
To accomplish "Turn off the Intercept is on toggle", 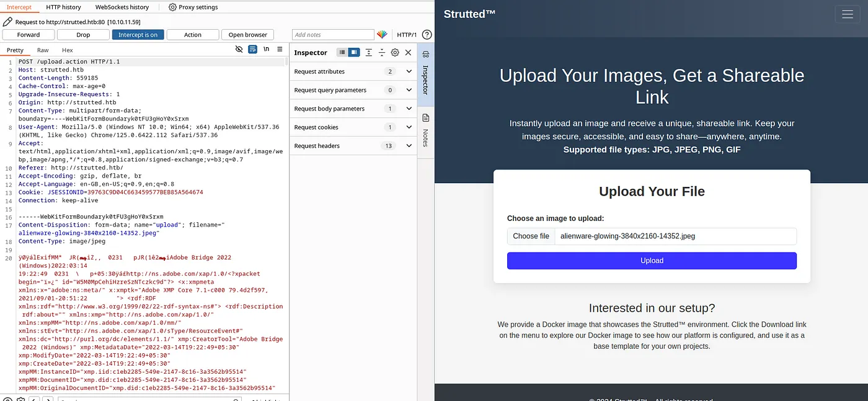I will (x=138, y=35).
